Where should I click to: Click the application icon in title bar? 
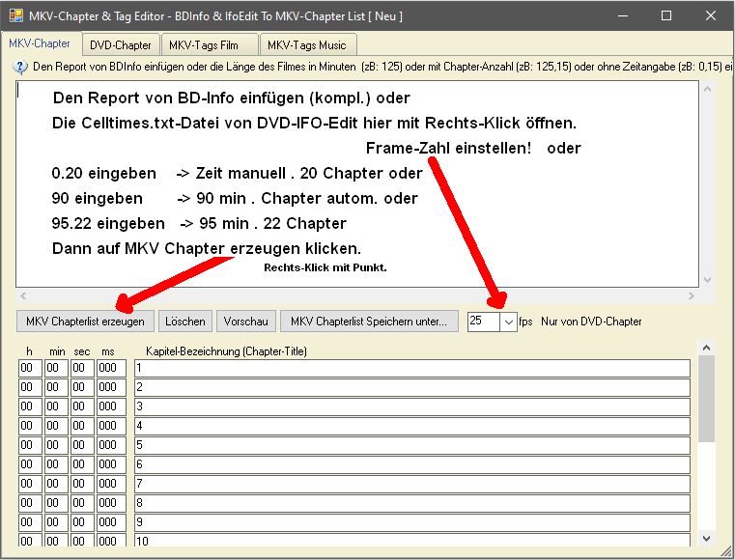pos(16,15)
